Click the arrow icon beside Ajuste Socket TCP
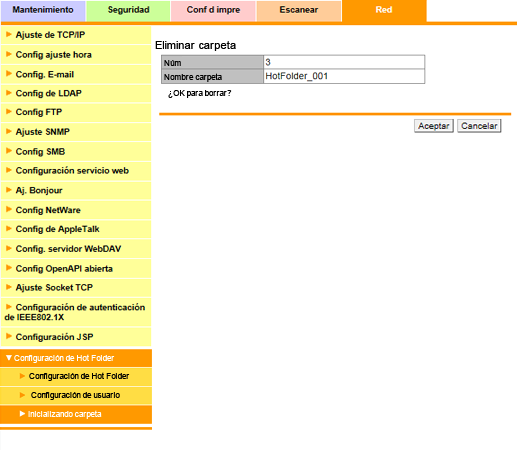Image resolution: width=517 pixels, height=450 pixels. pos(9,287)
